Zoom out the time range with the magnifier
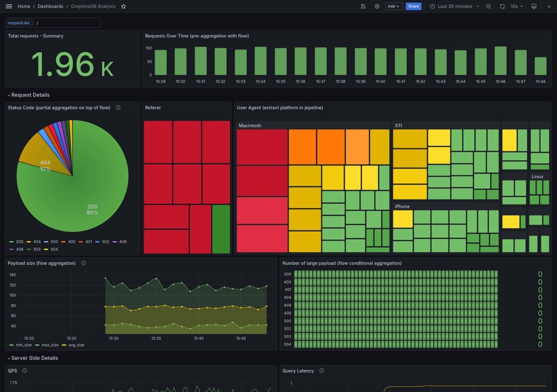 (x=489, y=6)
